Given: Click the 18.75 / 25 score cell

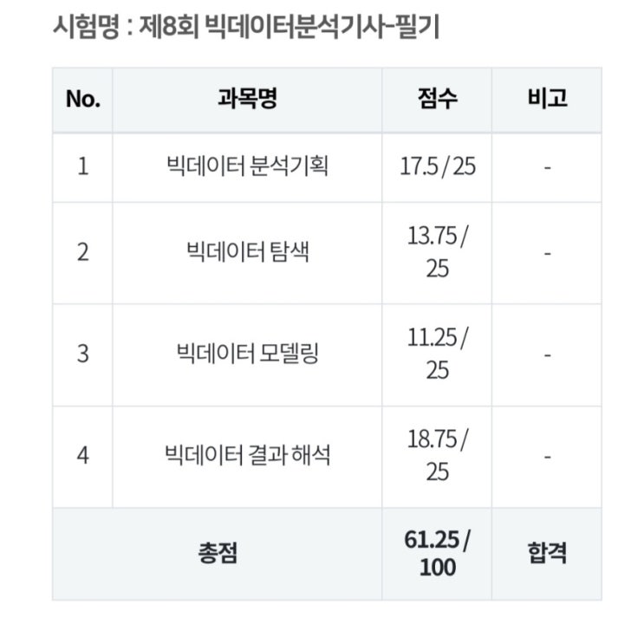Looking at the screenshot, I should (437, 457).
